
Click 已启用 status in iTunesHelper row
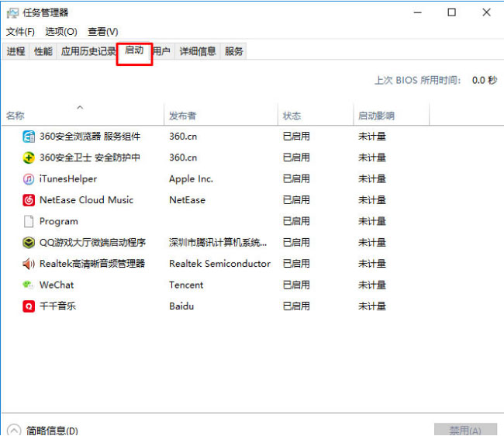[296, 178]
